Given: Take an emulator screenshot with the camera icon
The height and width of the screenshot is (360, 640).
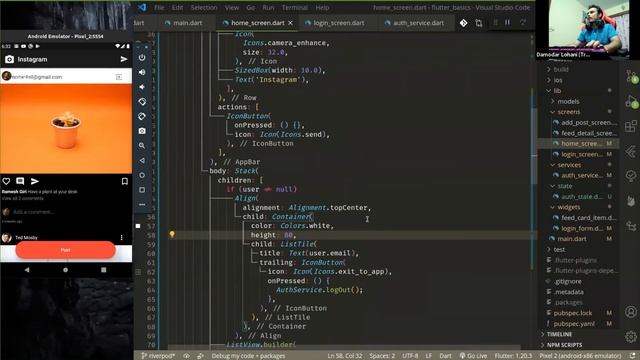Looking at the screenshot, I should coord(142,131).
